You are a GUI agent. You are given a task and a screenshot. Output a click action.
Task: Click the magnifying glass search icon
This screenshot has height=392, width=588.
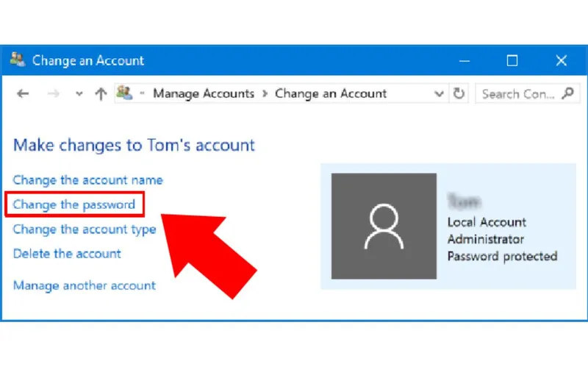tap(567, 93)
